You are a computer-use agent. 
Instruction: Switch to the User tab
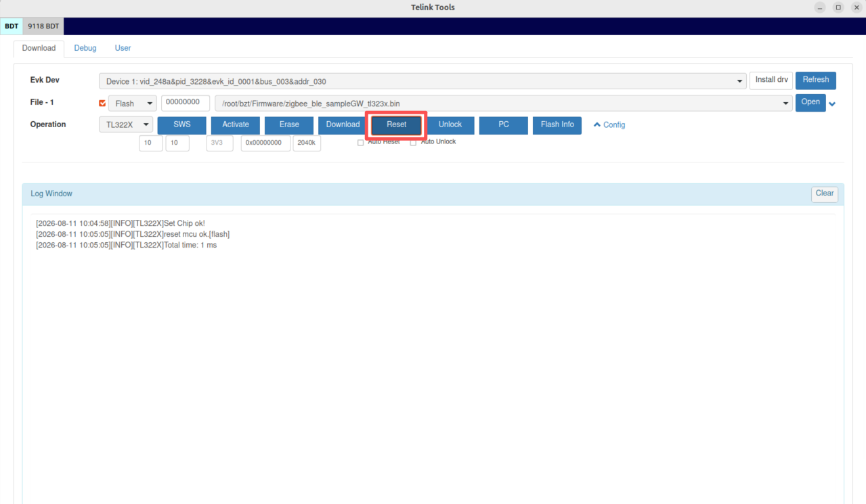click(x=123, y=48)
